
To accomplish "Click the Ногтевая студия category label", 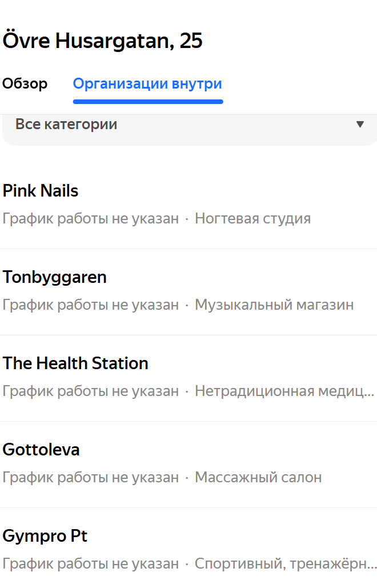I will [252, 218].
